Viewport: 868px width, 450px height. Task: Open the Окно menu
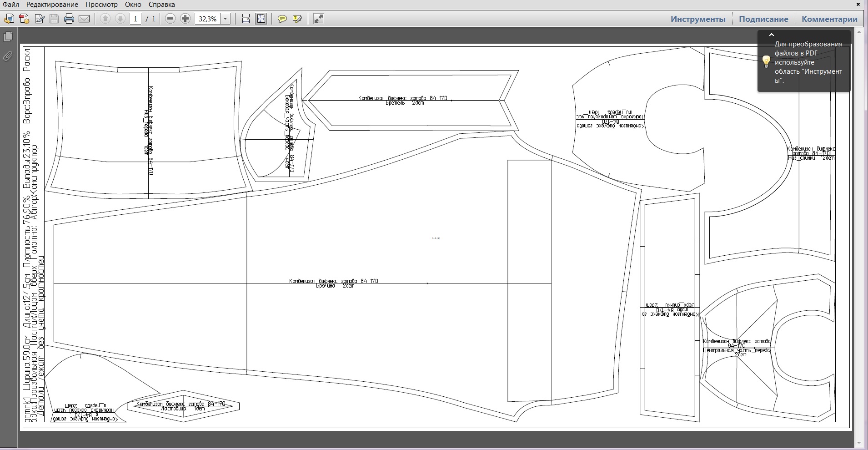click(133, 5)
